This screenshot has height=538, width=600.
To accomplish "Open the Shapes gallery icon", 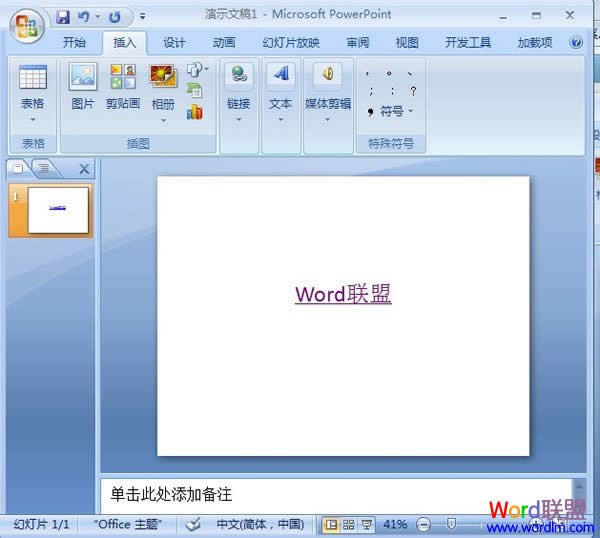I will pos(195,70).
